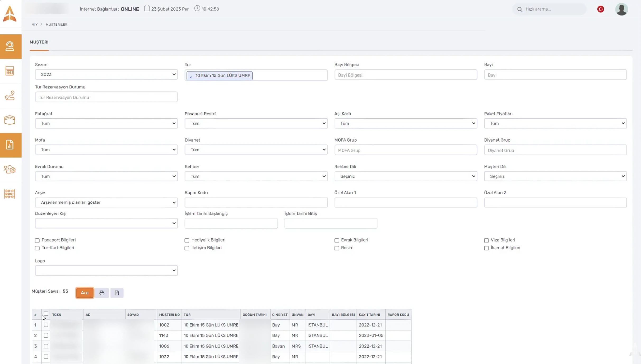
Task: Select row with customer number 1143
Action: point(46,335)
